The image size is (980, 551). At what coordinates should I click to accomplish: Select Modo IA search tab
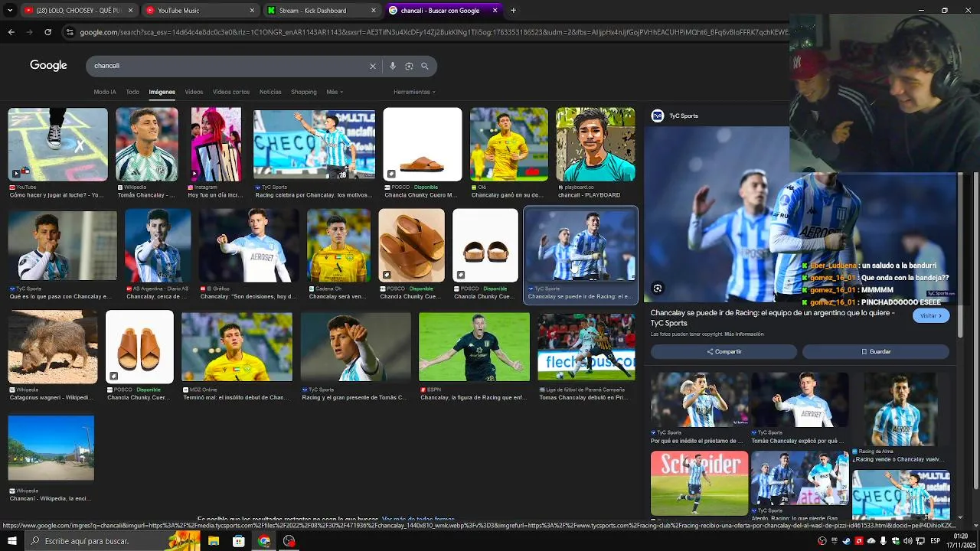(x=105, y=92)
